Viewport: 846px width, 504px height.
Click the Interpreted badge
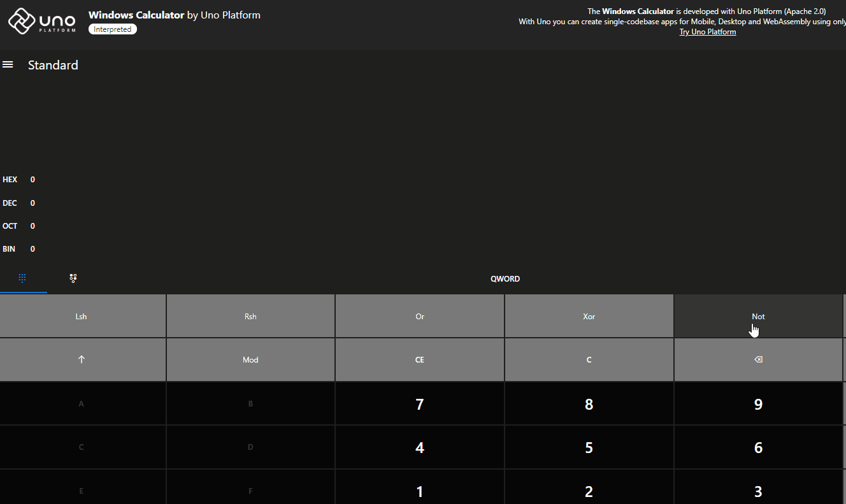click(x=112, y=29)
